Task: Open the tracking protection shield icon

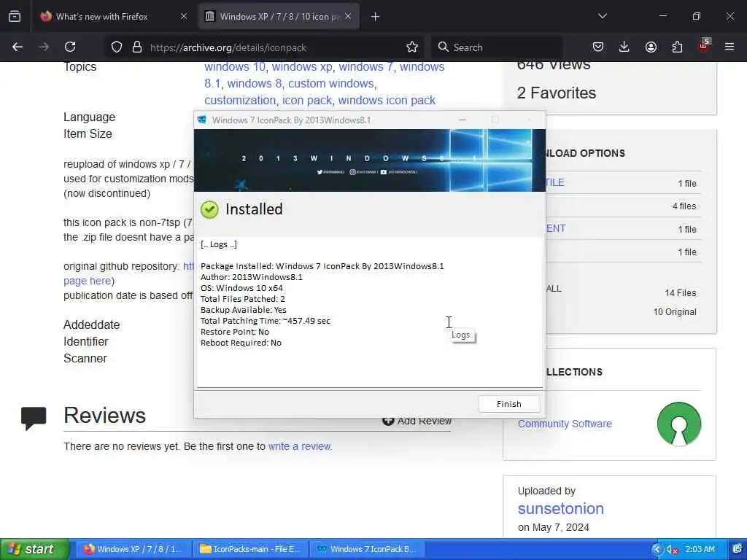Action: tap(117, 47)
